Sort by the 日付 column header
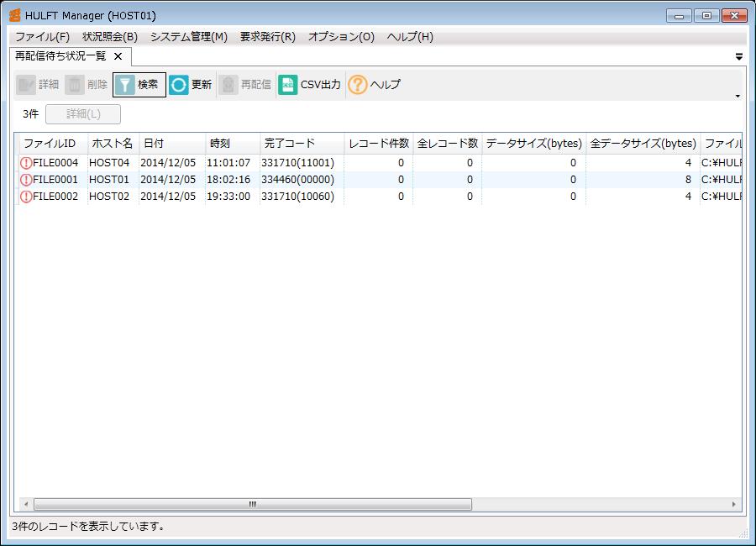Image resolution: width=756 pixels, height=546 pixels. tap(172, 144)
